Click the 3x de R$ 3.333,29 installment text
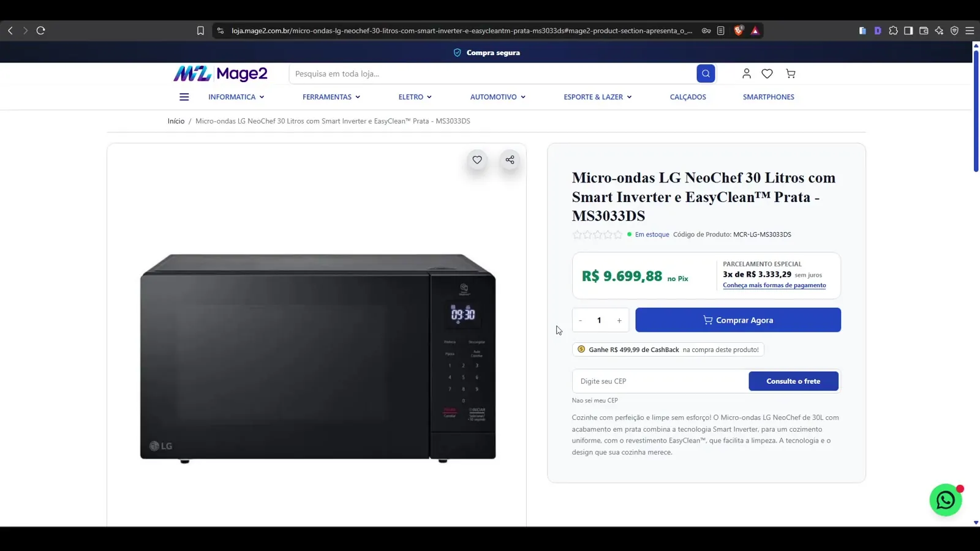 [757, 274]
